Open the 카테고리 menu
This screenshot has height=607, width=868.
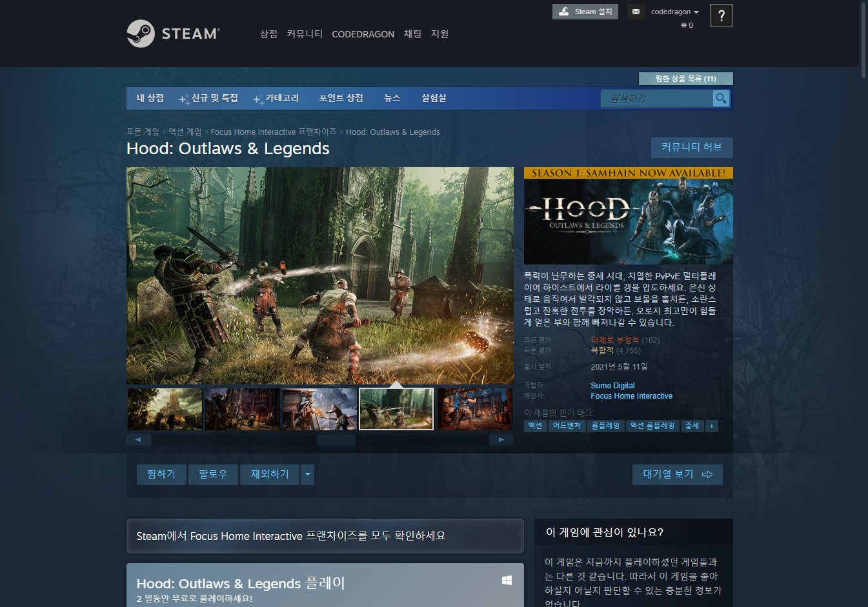[x=276, y=98]
